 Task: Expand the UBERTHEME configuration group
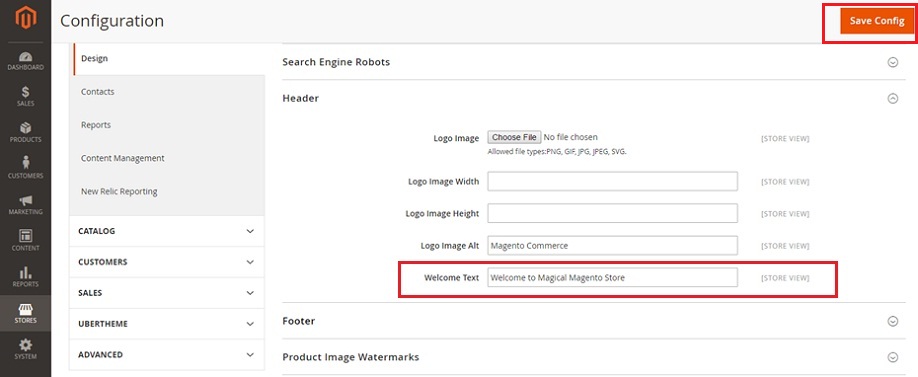167,324
